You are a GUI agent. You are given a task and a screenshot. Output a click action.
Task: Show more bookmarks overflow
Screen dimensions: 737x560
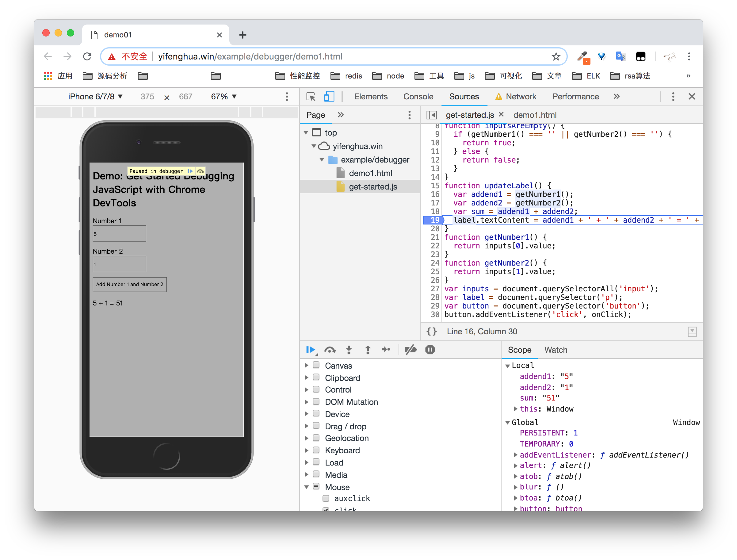point(688,76)
